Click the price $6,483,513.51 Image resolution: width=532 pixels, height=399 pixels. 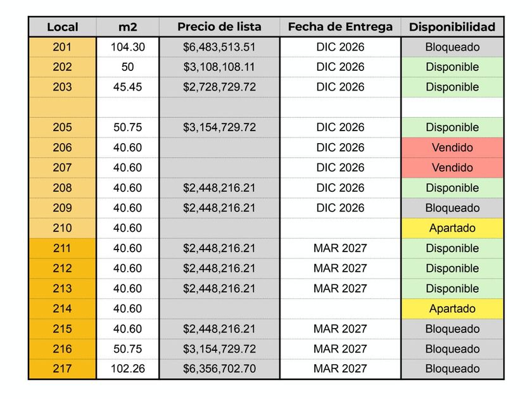coord(219,47)
